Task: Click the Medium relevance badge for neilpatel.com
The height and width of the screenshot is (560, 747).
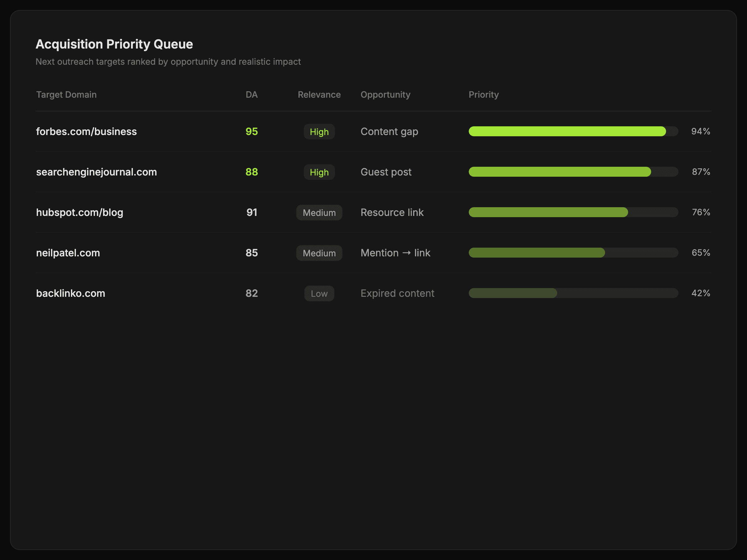Action: (319, 253)
